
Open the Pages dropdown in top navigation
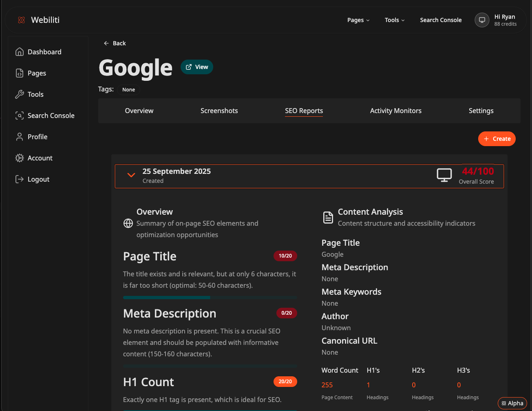pos(358,20)
